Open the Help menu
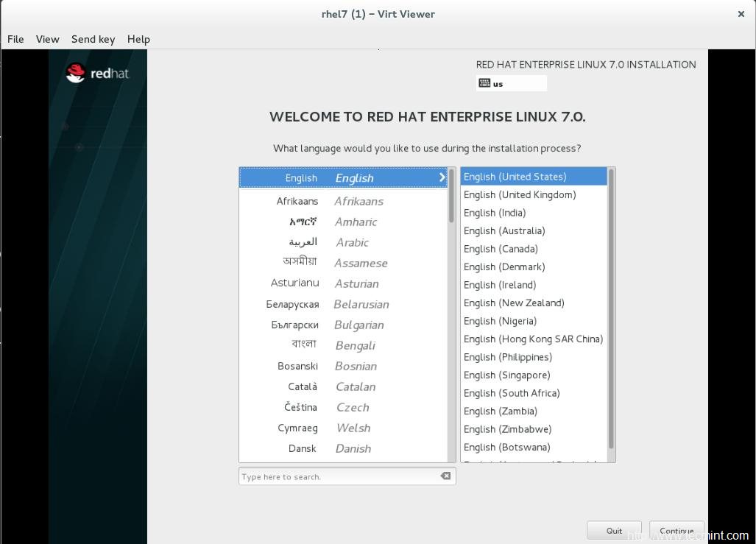 [x=138, y=39]
